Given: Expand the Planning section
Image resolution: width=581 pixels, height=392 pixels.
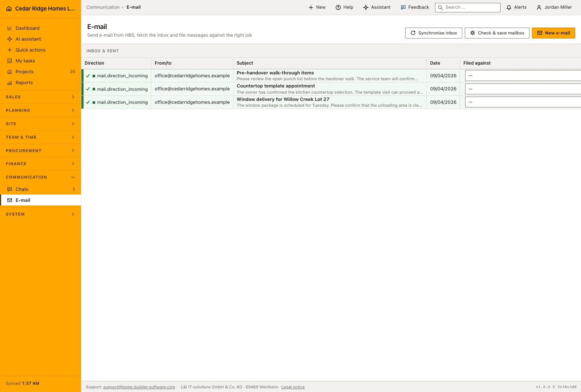Looking at the screenshot, I should tap(40, 110).
